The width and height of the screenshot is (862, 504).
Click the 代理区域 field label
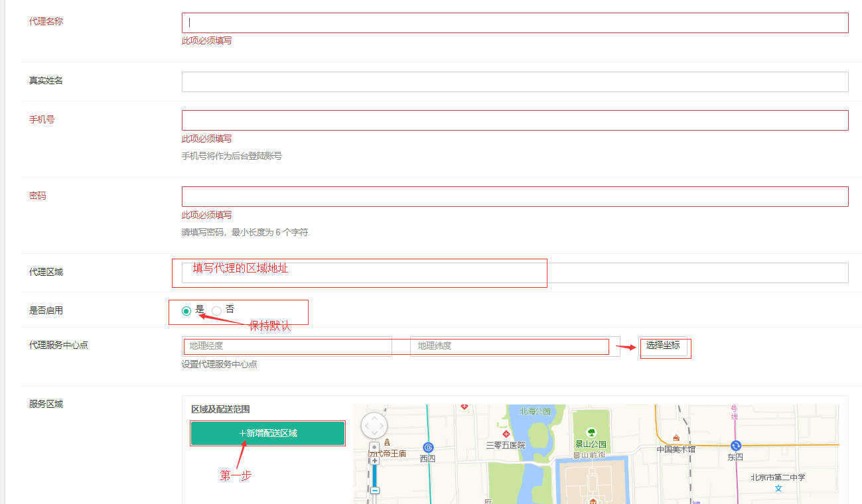(x=46, y=272)
